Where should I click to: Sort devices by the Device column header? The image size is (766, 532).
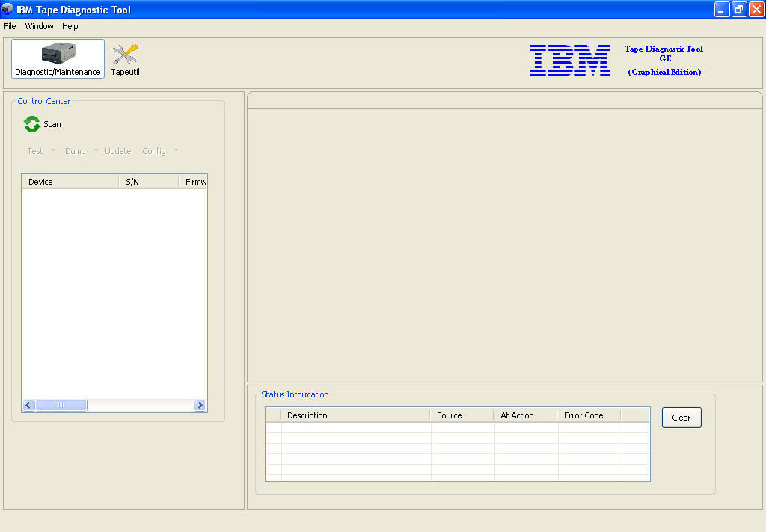click(x=70, y=181)
